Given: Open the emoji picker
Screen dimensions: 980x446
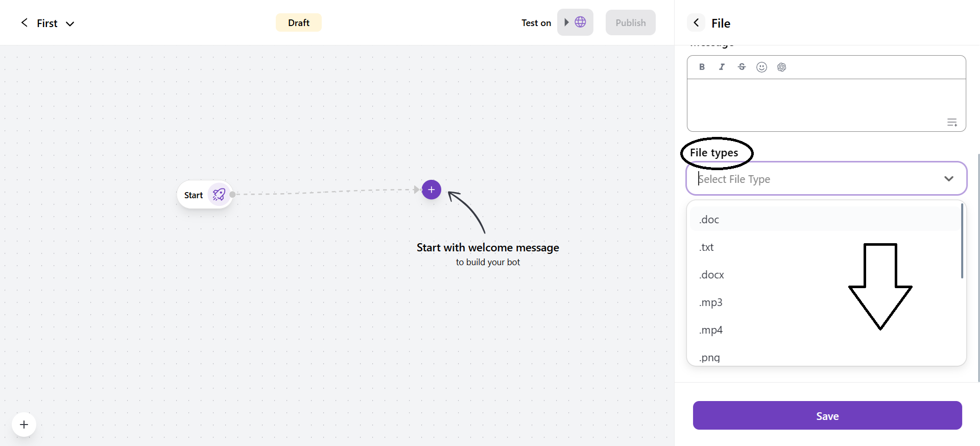Looking at the screenshot, I should (x=761, y=67).
